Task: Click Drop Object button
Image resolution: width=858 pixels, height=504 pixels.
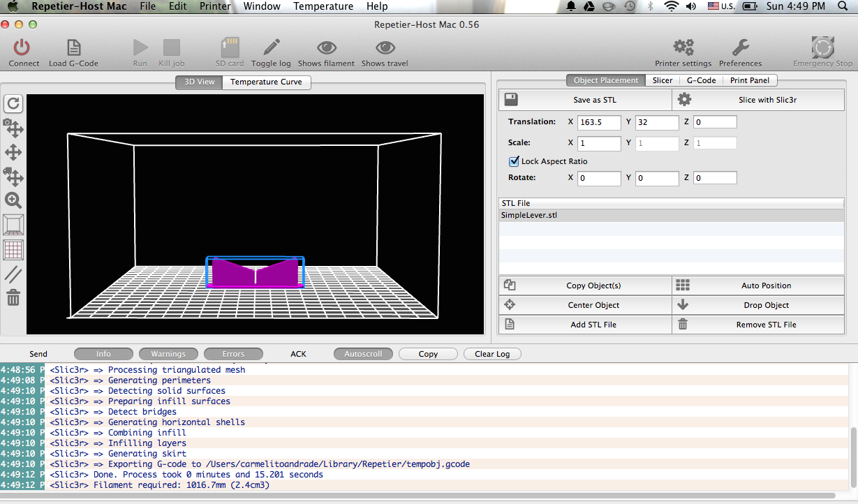Action: (758, 305)
